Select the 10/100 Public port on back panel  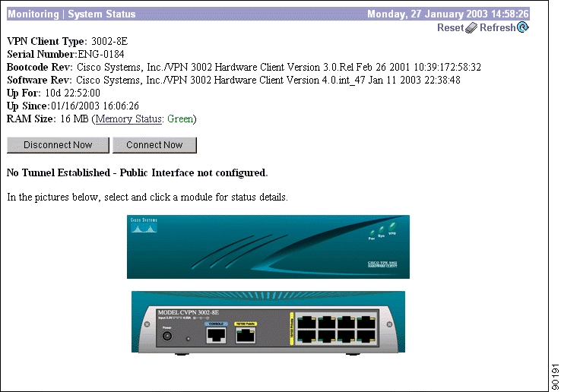(x=245, y=335)
